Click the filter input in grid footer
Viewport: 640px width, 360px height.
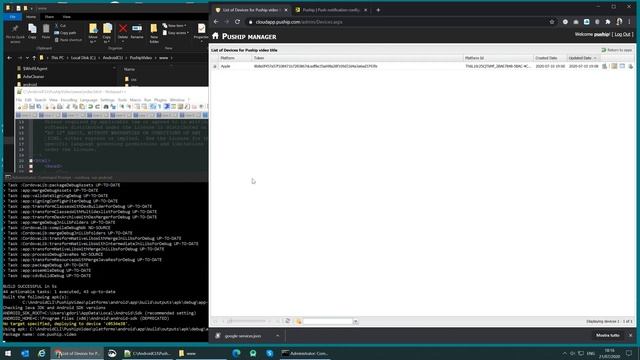coord(327,322)
